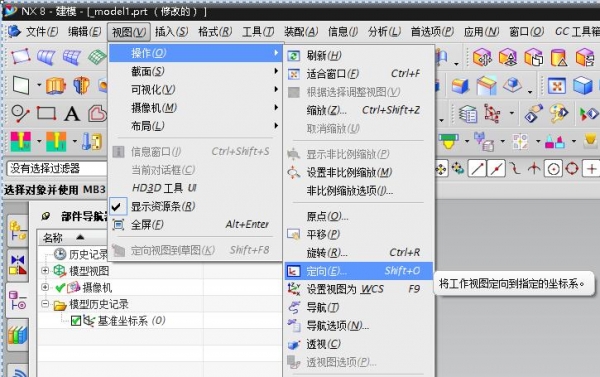The image size is (600, 377).
Task: Open the 插入(S) menu
Action: tap(171, 32)
